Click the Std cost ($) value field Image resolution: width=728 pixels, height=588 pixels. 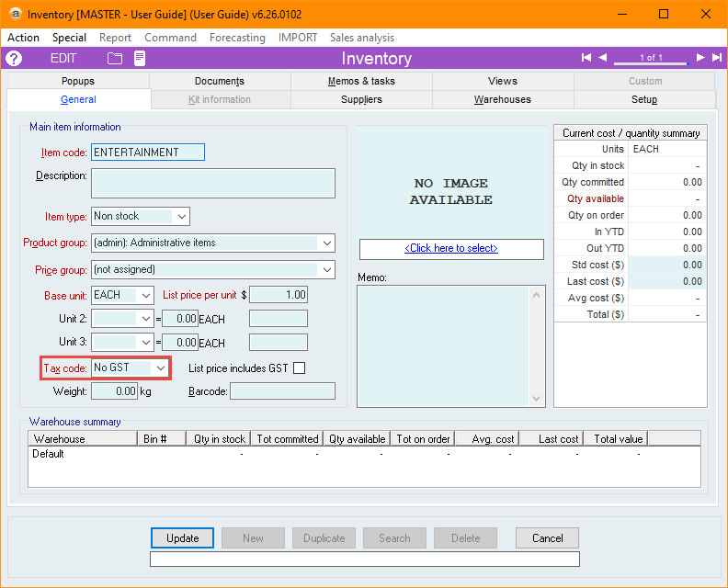[666, 265]
